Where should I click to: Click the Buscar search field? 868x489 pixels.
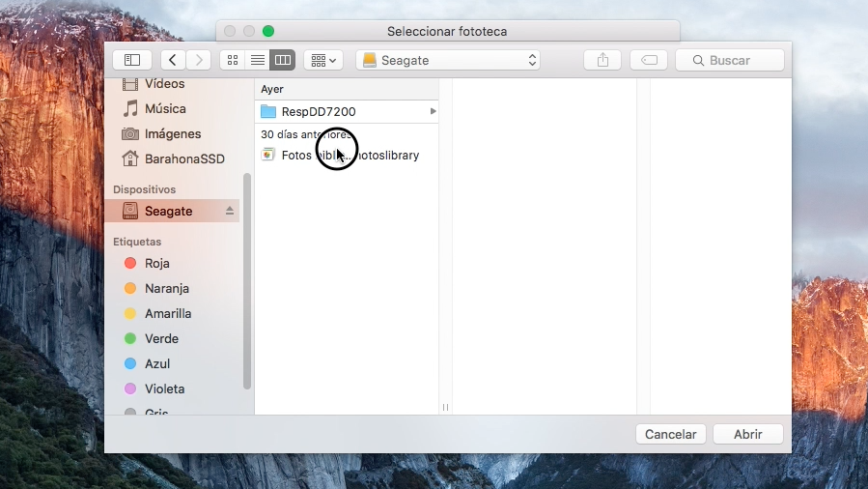[x=730, y=60]
